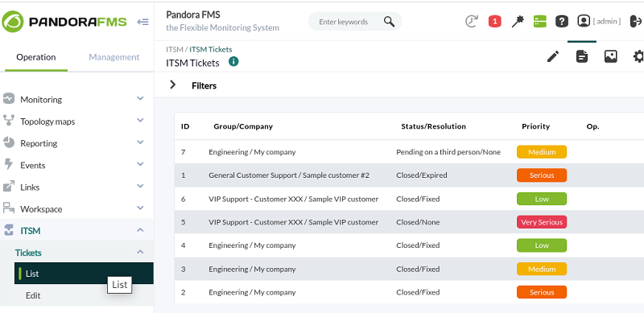Switch to the Operation tab
The width and height of the screenshot is (644, 313).
click(36, 57)
